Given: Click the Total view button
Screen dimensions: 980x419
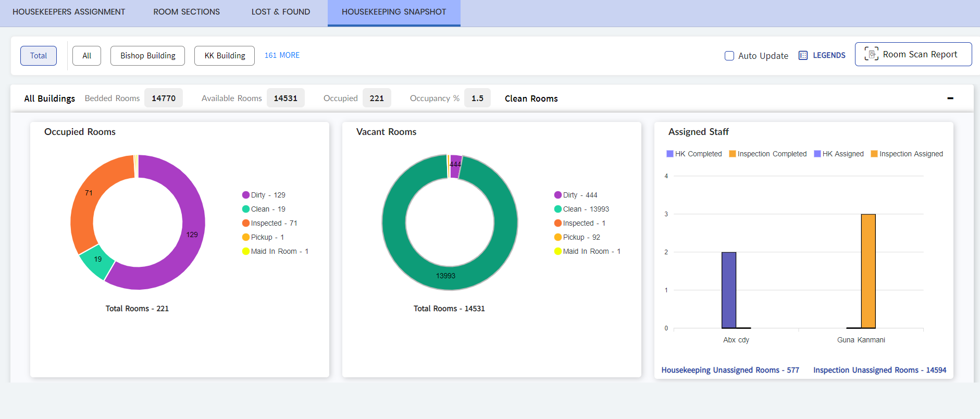Looking at the screenshot, I should tap(39, 56).
